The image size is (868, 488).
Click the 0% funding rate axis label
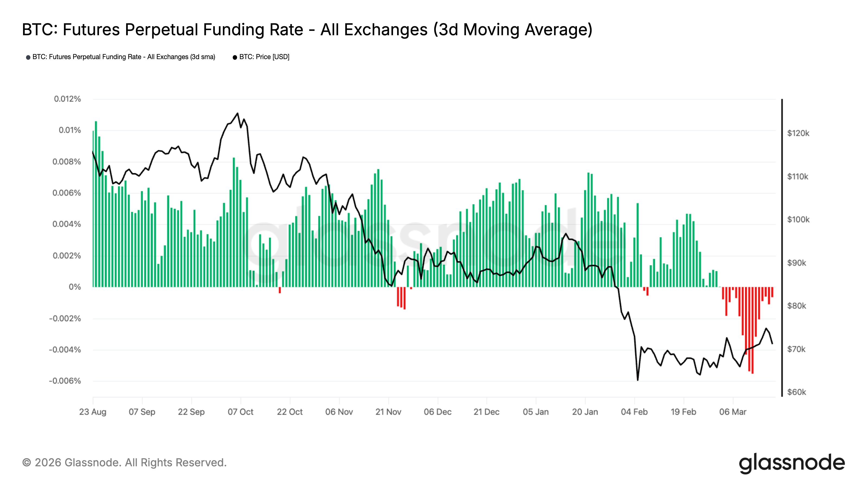tap(75, 287)
